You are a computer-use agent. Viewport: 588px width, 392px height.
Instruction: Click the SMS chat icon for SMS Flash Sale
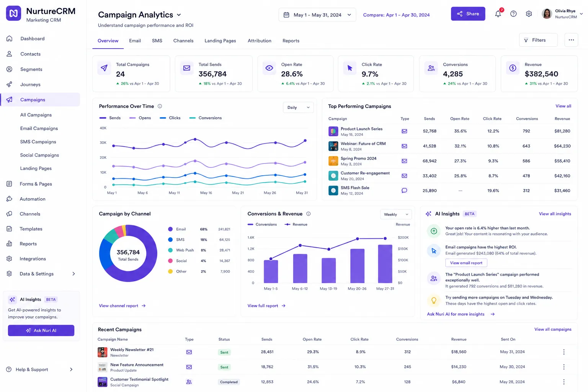point(404,190)
